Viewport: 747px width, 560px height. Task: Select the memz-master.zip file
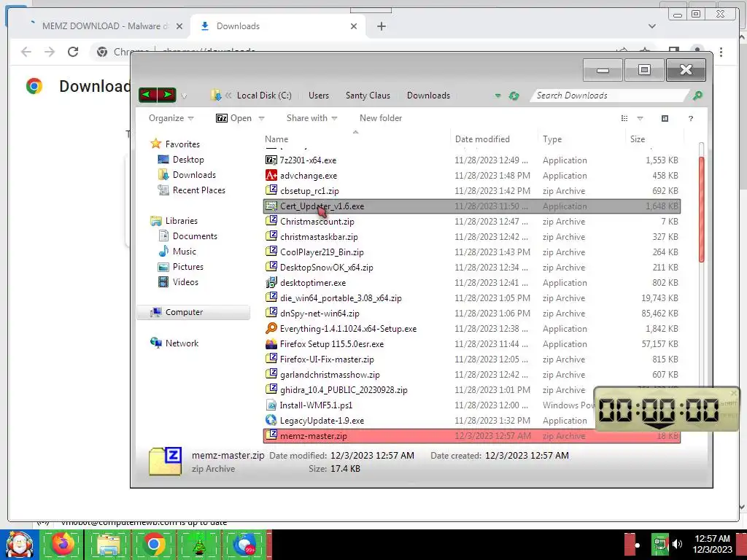472,436
